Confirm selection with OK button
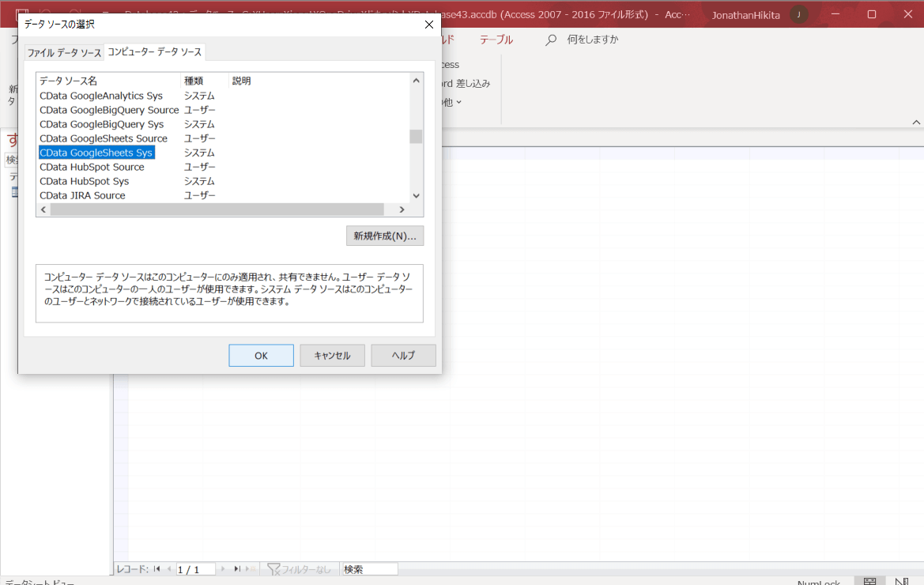 (x=261, y=355)
